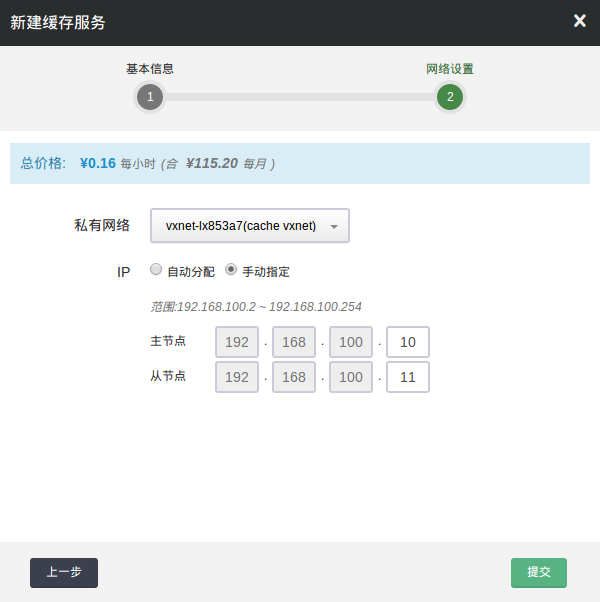600x602 pixels.
Task: Select the 网络设置 step label
Action: [x=450, y=69]
